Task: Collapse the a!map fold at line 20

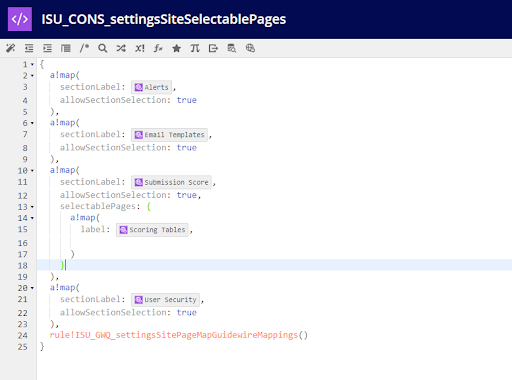Action: 32,288
